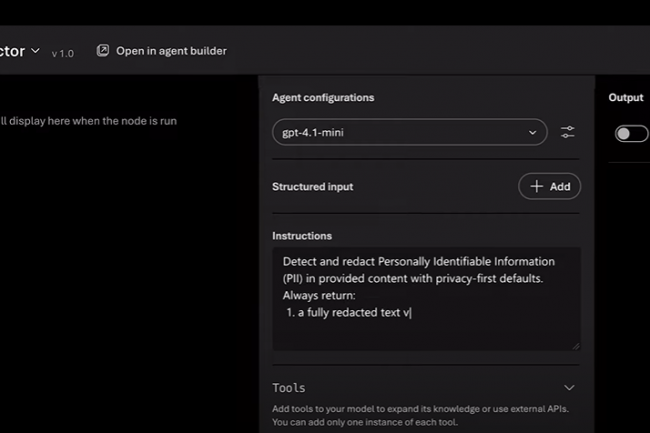Image resolution: width=650 pixels, height=433 pixels.
Task: Click the Structured input label
Action: coord(312,186)
